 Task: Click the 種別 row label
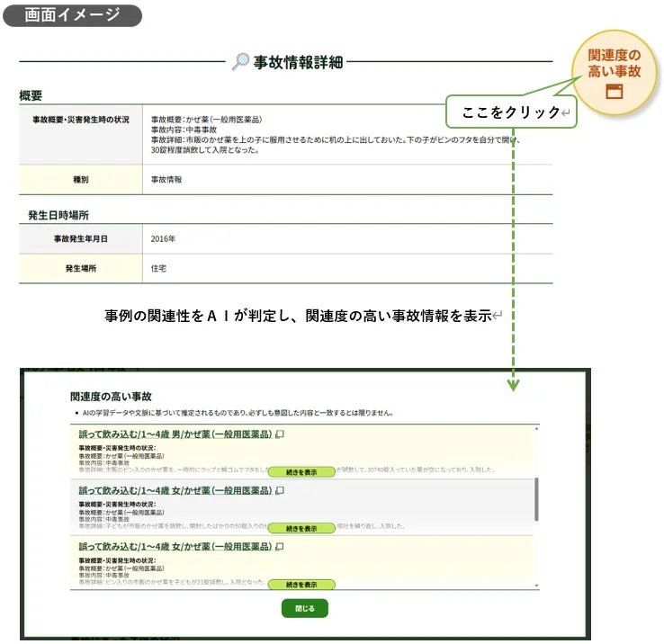pos(81,180)
